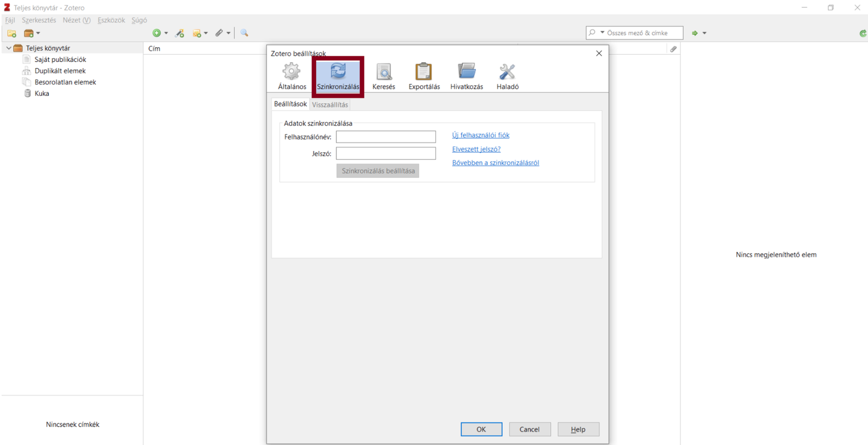Image resolution: width=868 pixels, height=445 pixels.
Task: Click the Advanced Search magnifier icon
Action: click(x=245, y=33)
